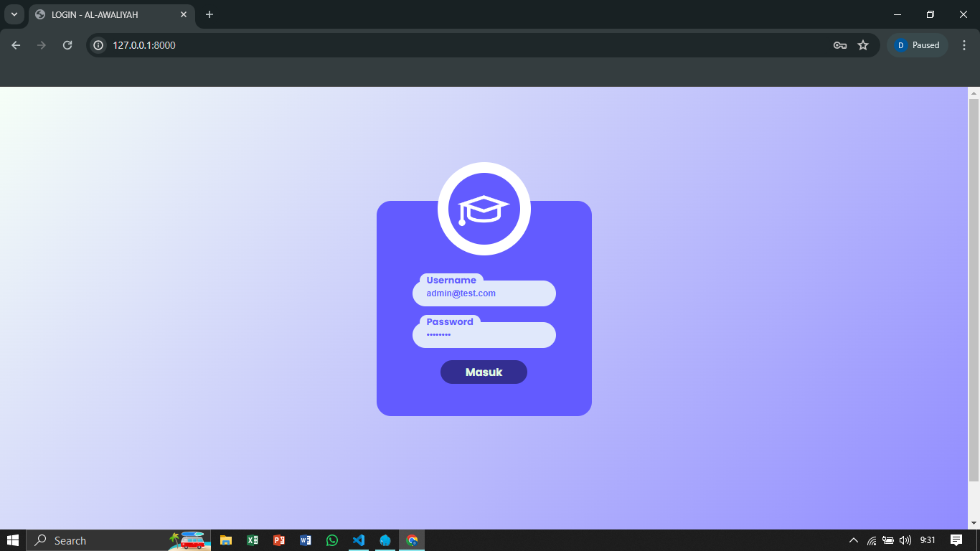Click the page's vertical scrollbar

974,287
